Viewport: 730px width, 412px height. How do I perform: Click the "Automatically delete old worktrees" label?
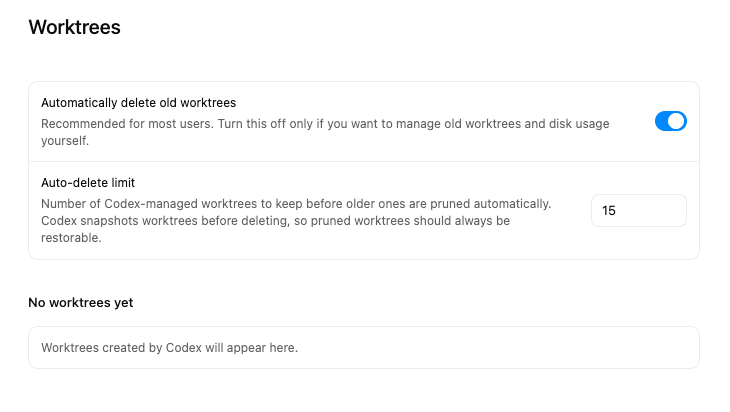(x=138, y=103)
